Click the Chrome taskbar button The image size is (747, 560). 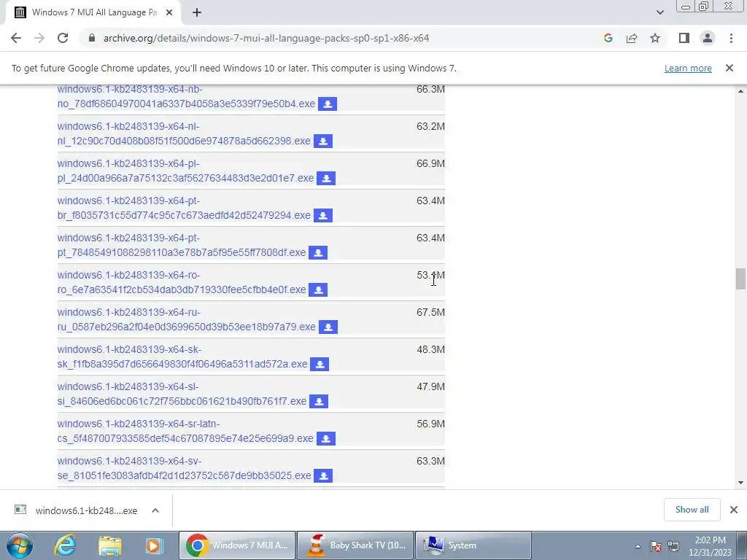[237, 545]
